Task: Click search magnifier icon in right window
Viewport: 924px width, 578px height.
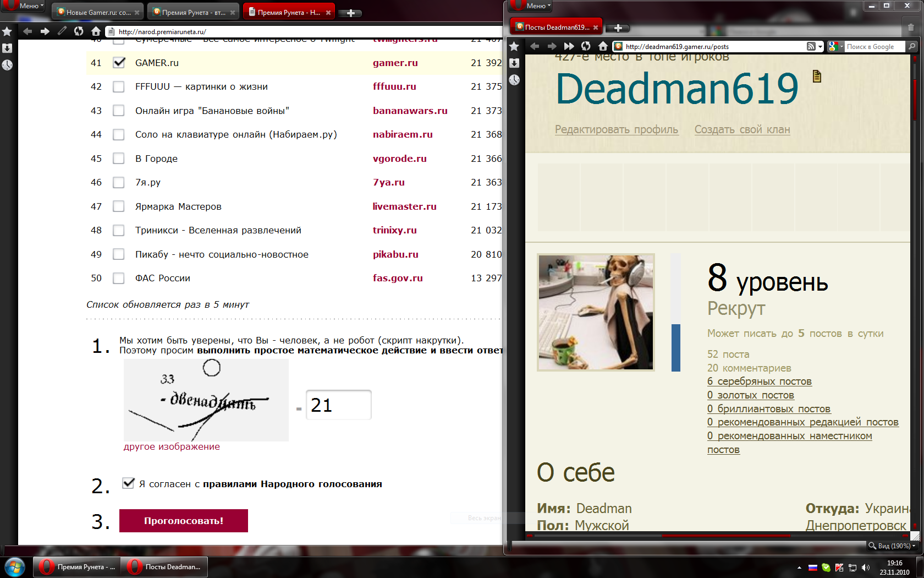Action: [x=912, y=47]
